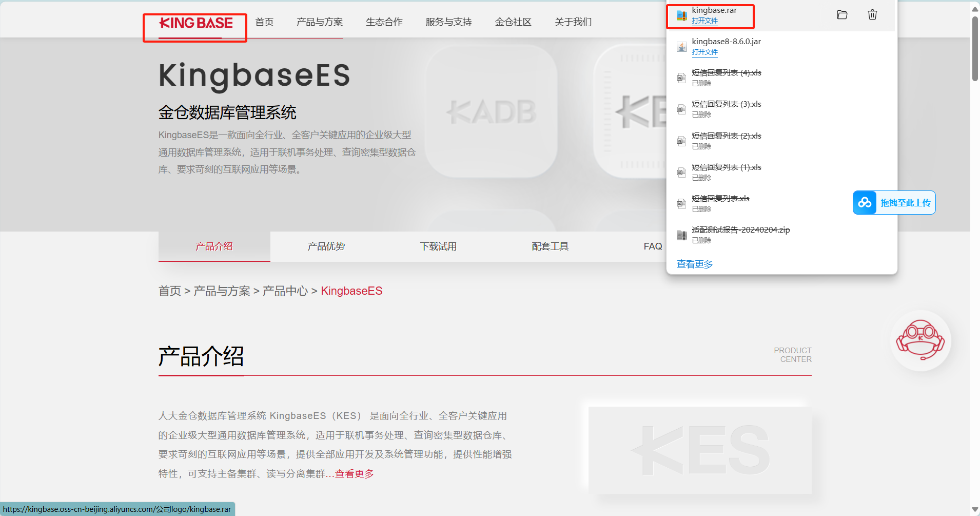The image size is (980, 516).
Task: Show kingbase.rar in folder icon
Action: coord(842,15)
